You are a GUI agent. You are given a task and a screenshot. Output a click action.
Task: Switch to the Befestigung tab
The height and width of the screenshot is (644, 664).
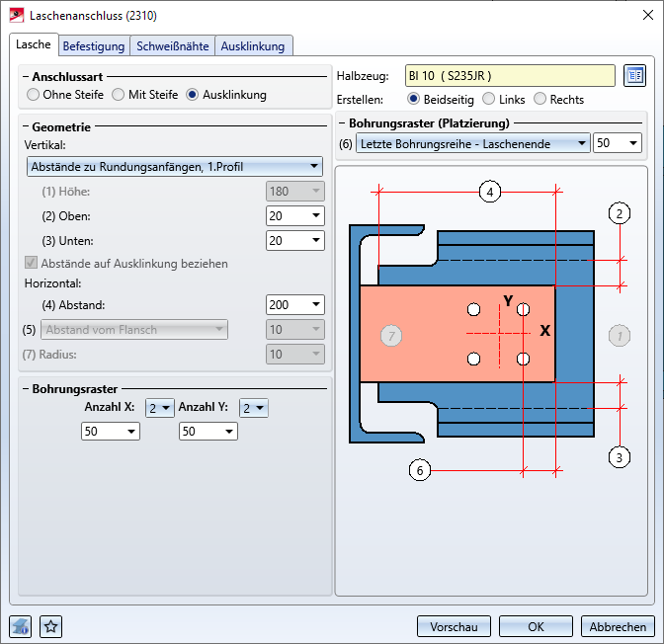point(94,45)
